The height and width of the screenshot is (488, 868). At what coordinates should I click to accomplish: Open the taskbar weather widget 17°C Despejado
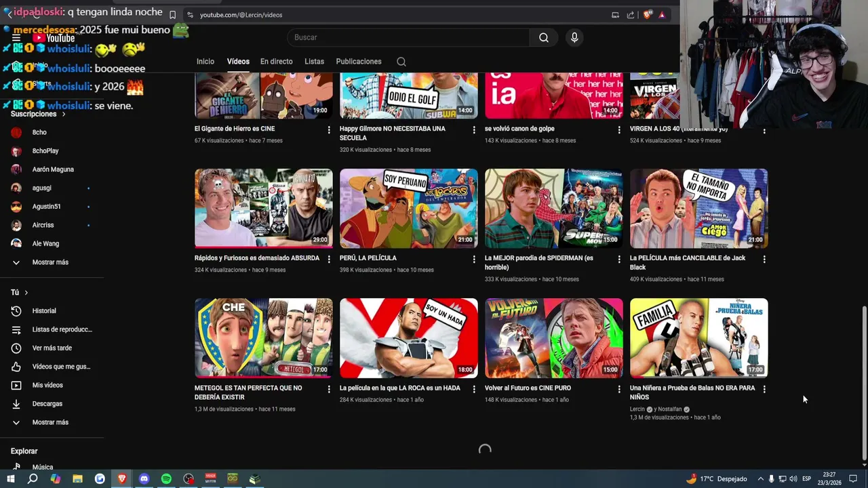[x=716, y=479]
